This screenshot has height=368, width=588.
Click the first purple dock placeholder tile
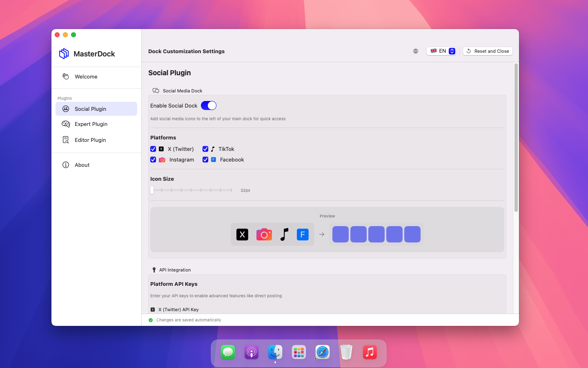point(341,234)
